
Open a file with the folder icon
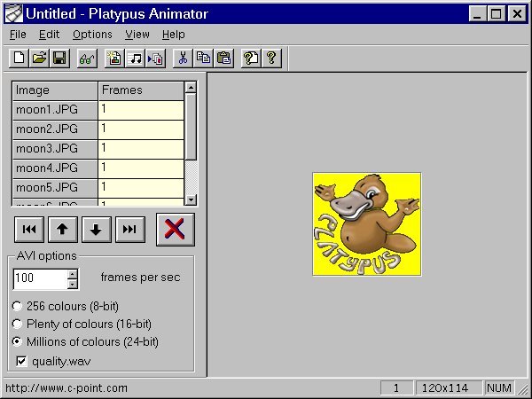click(x=39, y=58)
